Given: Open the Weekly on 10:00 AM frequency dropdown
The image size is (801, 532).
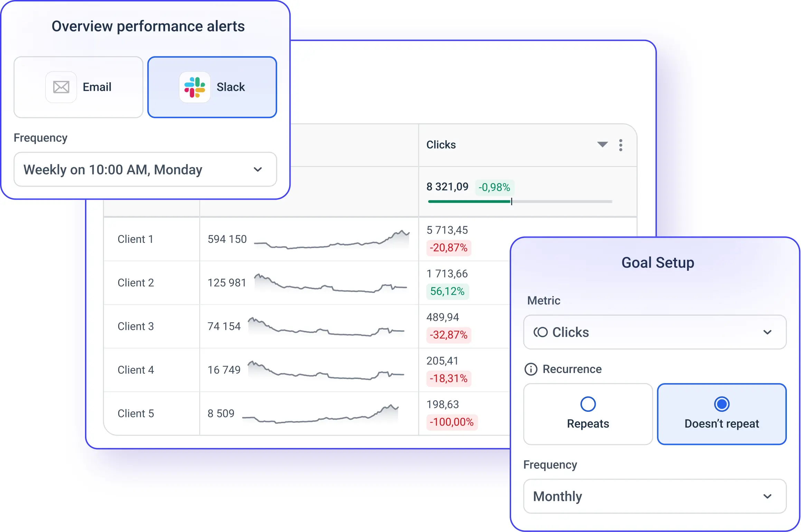Looking at the screenshot, I should pyautogui.click(x=145, y=170).
